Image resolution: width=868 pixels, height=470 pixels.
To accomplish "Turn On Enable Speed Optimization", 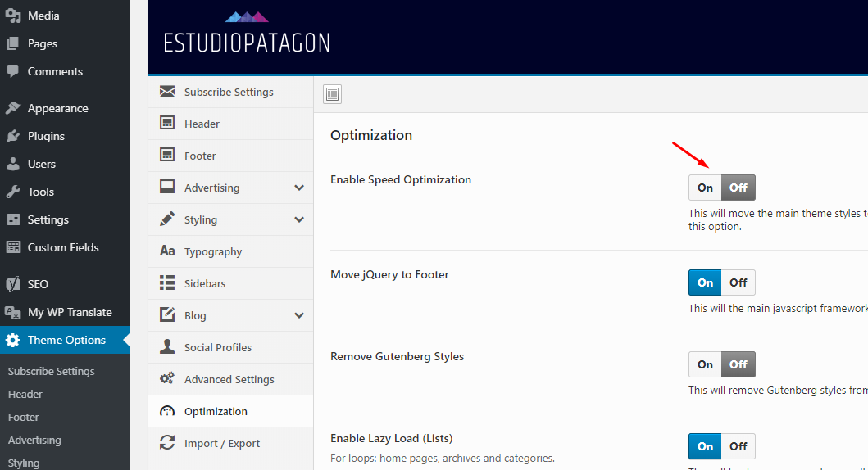I will [x=705, y=188].
